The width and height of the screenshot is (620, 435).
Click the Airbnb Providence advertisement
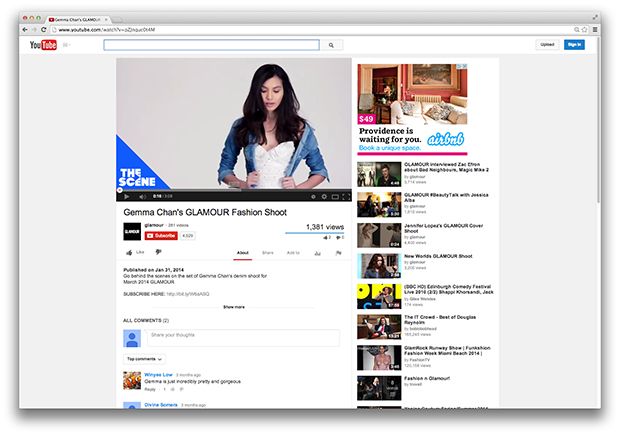tap(412, 109)
